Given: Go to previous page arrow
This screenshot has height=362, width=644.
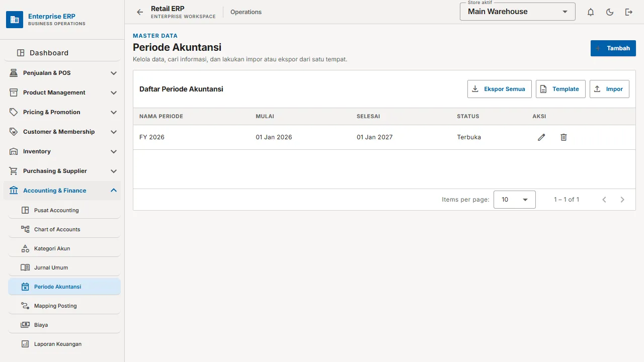Looking at the screenshot, I should coord(604,200).
